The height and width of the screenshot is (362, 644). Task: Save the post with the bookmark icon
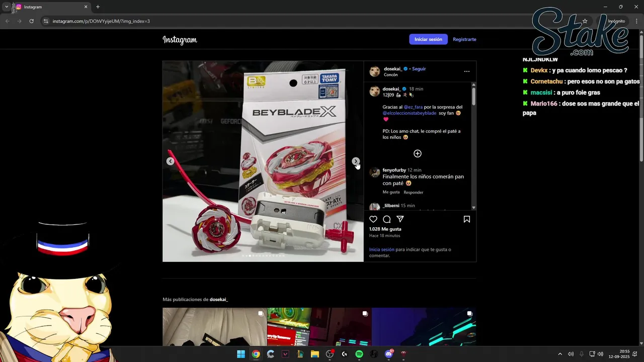467,219
